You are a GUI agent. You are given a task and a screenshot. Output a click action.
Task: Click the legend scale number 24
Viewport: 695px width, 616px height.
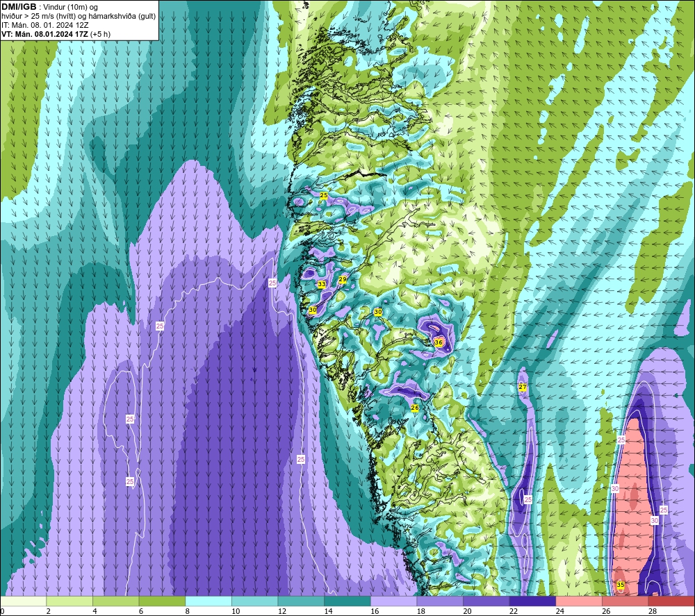[559, 612]
